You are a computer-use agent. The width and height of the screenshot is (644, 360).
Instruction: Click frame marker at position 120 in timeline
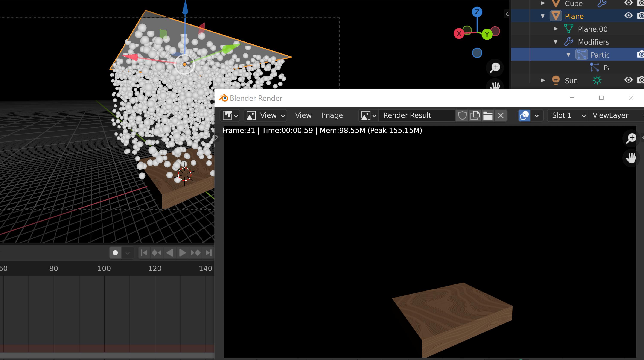[154, 267]
